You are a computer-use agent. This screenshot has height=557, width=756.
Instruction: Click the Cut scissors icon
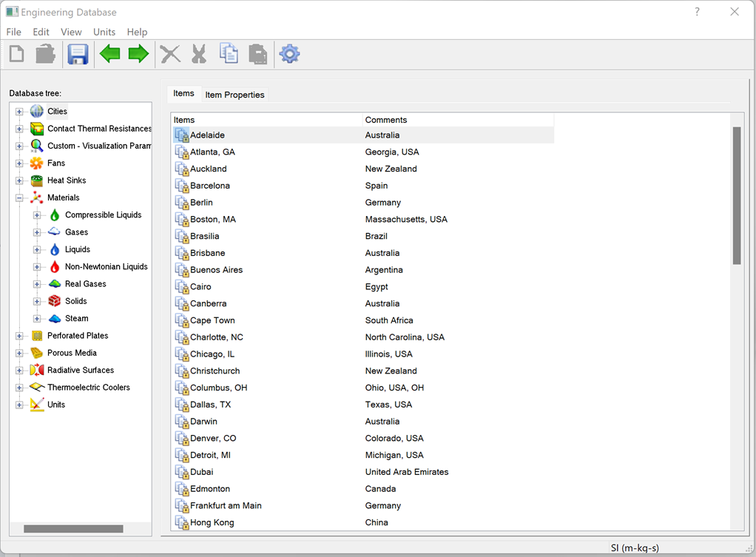[x=199, y=54]
